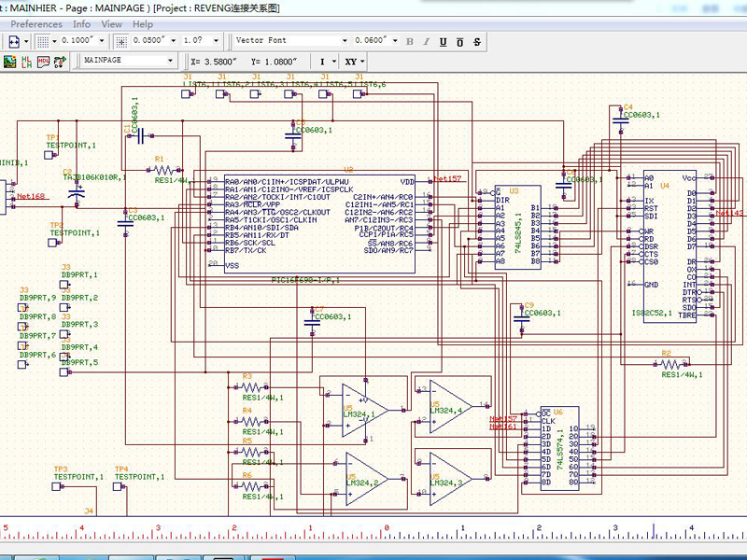
Task: Click the HL/LH icon
Action: point(26,62)
